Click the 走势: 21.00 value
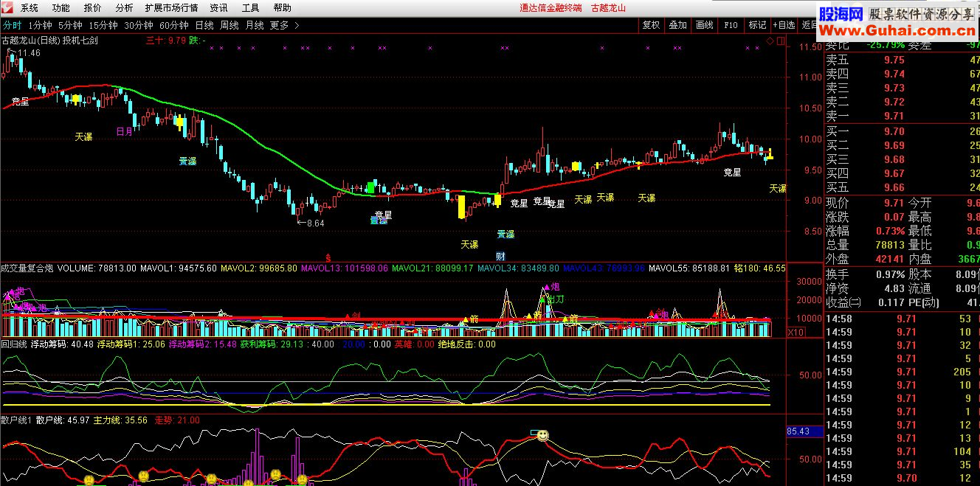Screen dimensions: 980x486 (x=177, y=420)
